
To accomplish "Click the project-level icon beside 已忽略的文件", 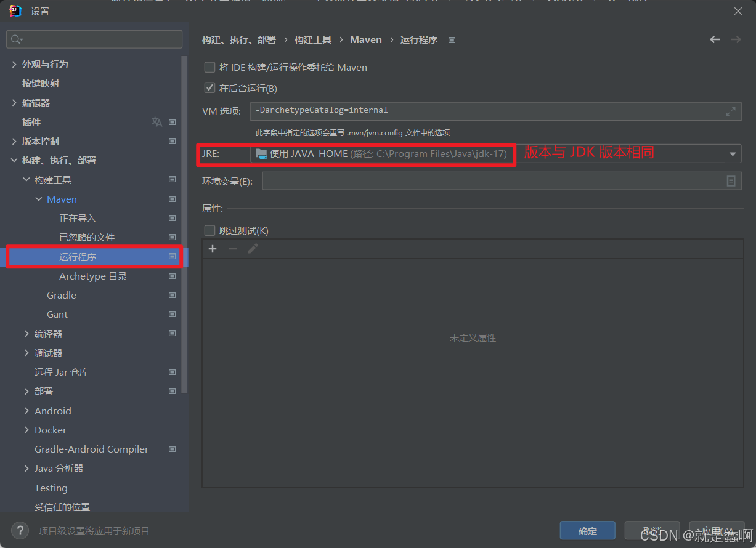I will coord(173,237).
